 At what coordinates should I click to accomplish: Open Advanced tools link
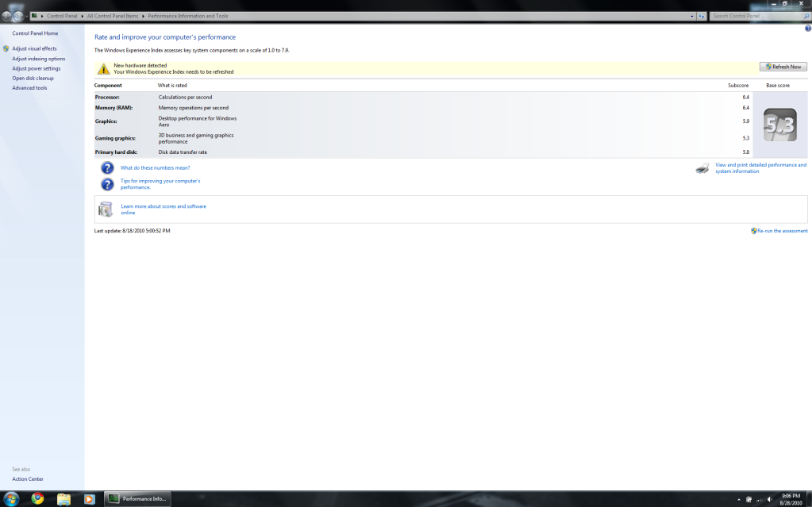[x=29, y=88]
